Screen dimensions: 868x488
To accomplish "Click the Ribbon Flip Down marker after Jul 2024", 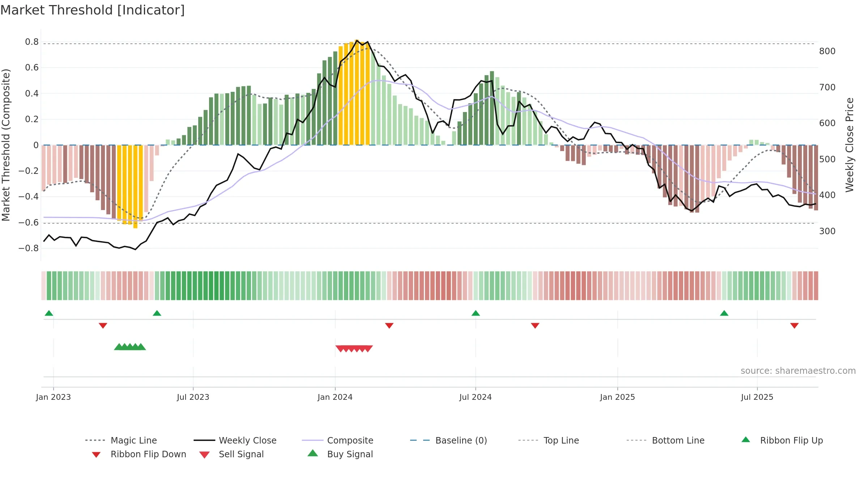I will pyautogui.click(x=535, y=326).
